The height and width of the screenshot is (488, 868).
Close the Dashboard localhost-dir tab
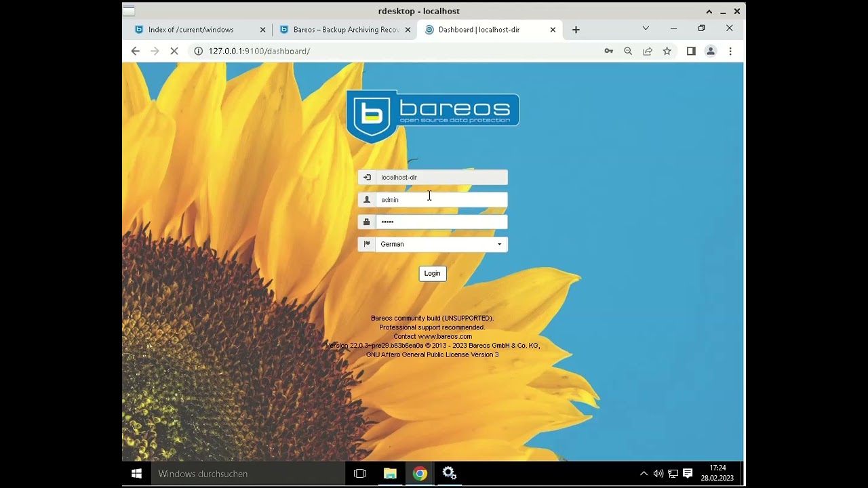pyautogui.click(x=553, y=30)
